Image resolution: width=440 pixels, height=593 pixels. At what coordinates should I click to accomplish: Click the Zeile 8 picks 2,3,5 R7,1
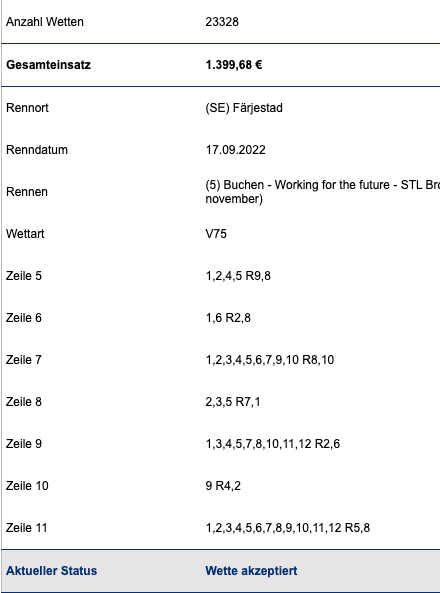pyautogui.click(x=233, y=402)
